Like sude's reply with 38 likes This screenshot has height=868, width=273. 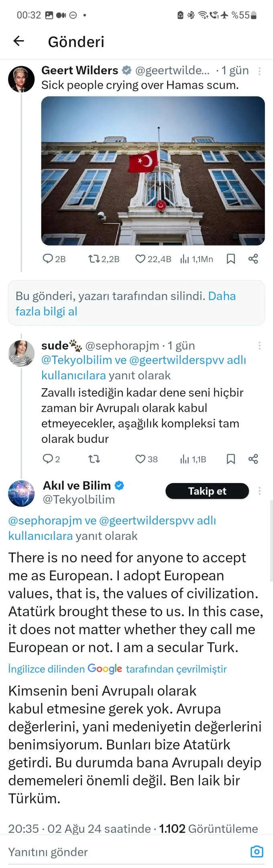click(x=140, y=459)
